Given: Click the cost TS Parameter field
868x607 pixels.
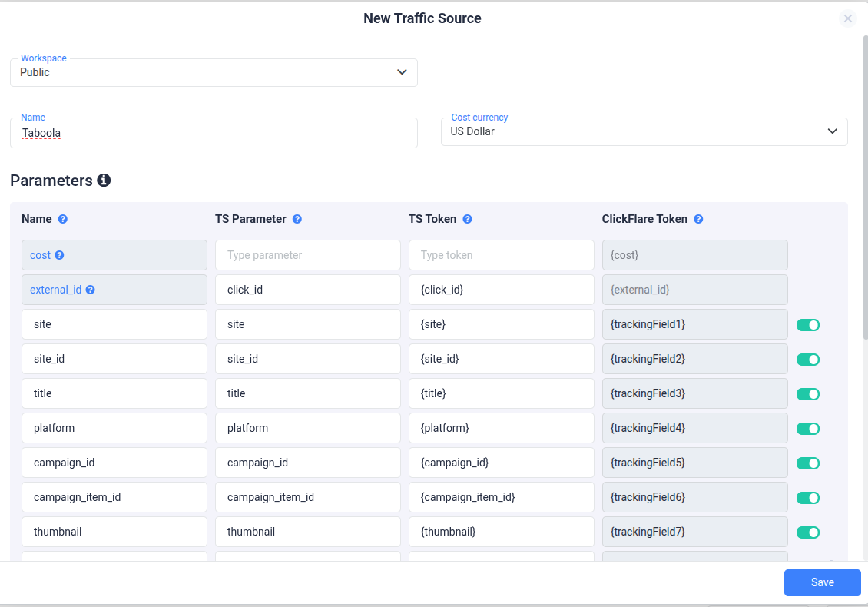Looking at the screenshot, I should tap(308, 255).
